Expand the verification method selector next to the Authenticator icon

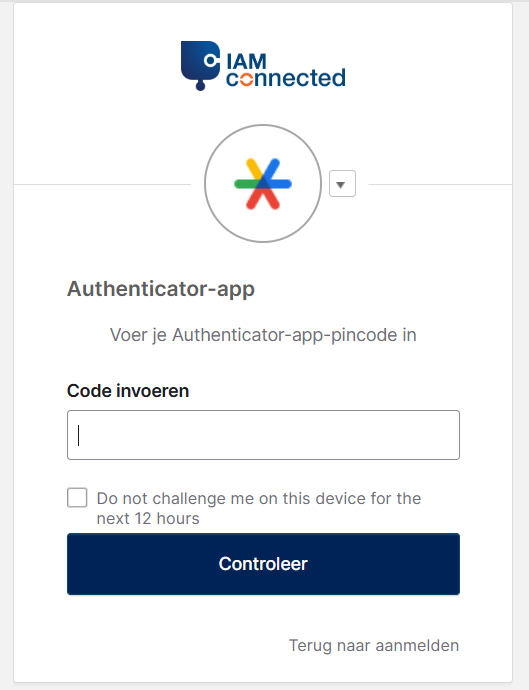(342, 184)
